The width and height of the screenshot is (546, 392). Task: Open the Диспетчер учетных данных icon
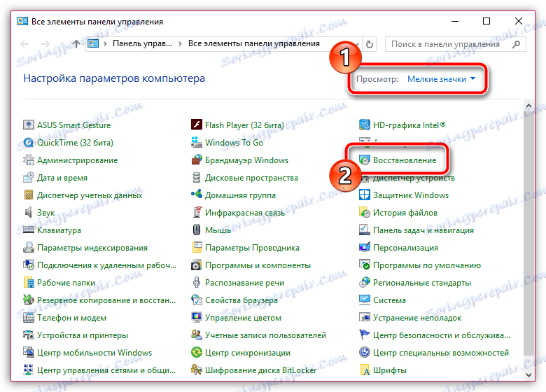click(28, 195)
